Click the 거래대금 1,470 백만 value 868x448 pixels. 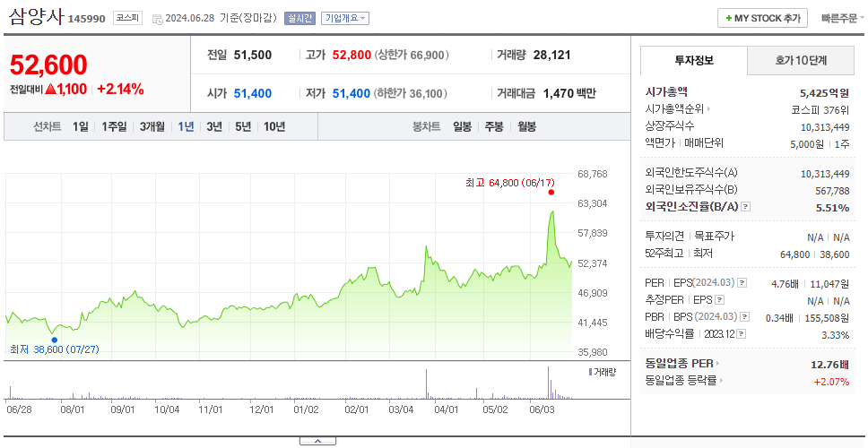click(x=569, y=94)
